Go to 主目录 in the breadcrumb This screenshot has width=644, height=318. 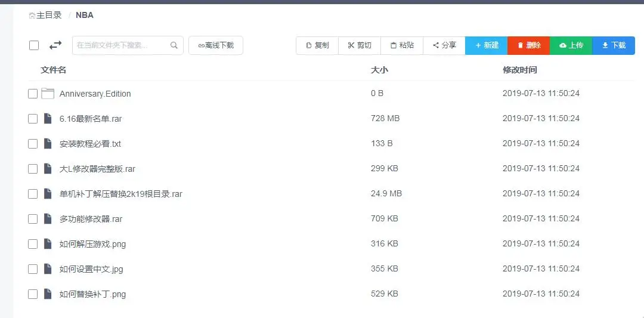[x=49, y=15]
